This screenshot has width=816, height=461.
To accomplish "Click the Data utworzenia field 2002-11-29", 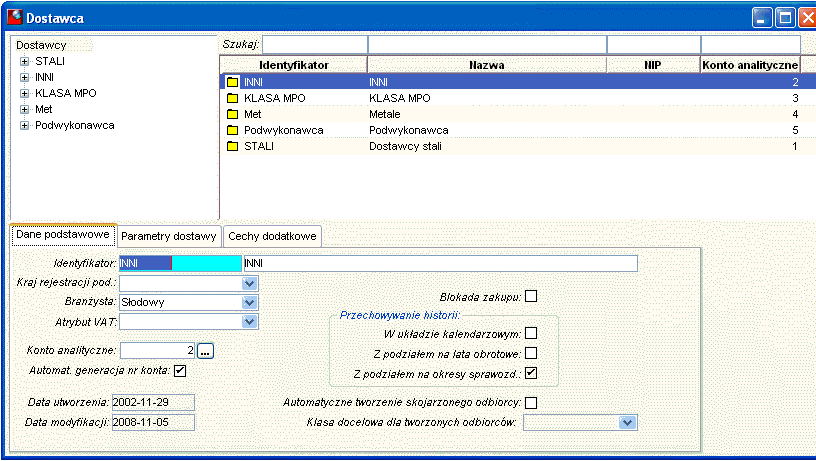I will click(153, 402).
